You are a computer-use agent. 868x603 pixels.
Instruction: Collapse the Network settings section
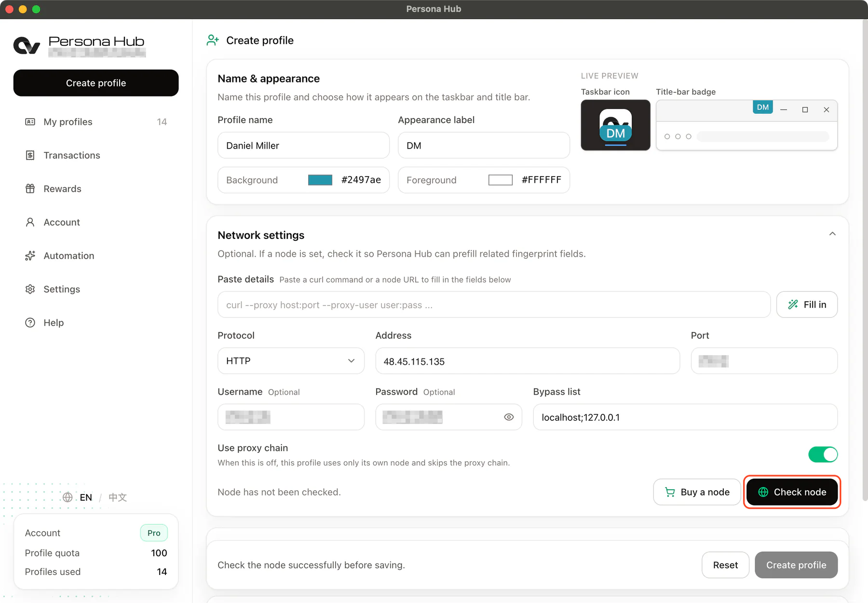(x=832, y=234)
